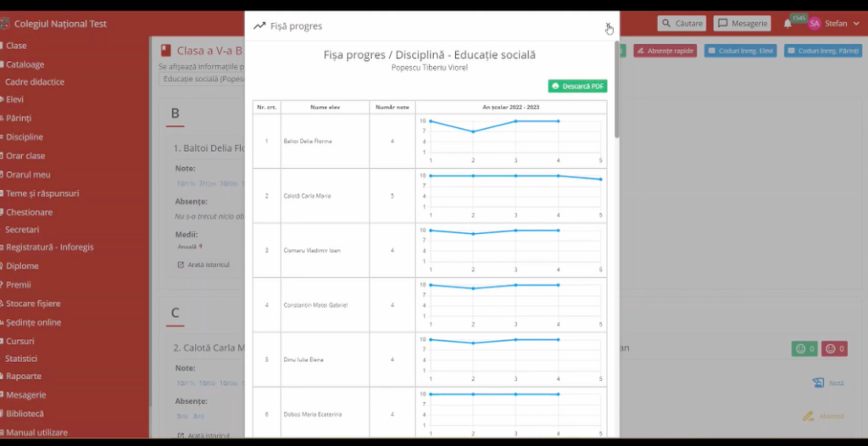Click the Fișa progres chart icon
Image resolution: width=868 pixels, height=446 pixels.
tap(259, 26)
